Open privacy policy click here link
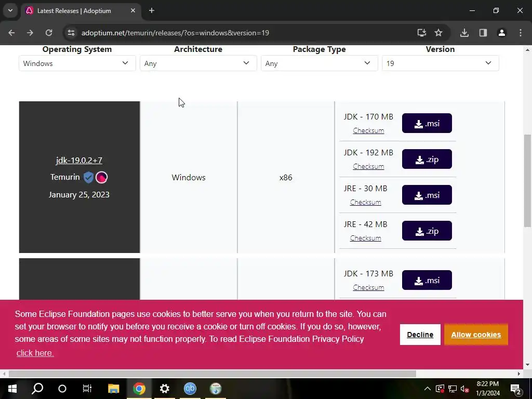The height and width of the screenshot is (399, 532). [35, 353]
